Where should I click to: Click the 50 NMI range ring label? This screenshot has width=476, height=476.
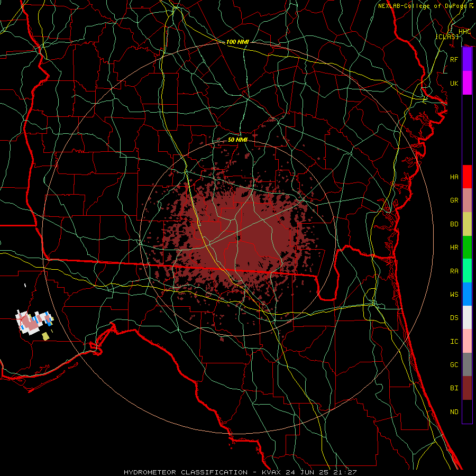[237, 140]
